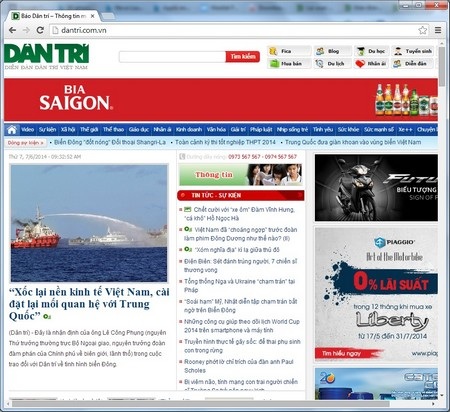450x412 pixels.
Task: Select Tình yêu in the navigation menu
Action: click(323, 130)
